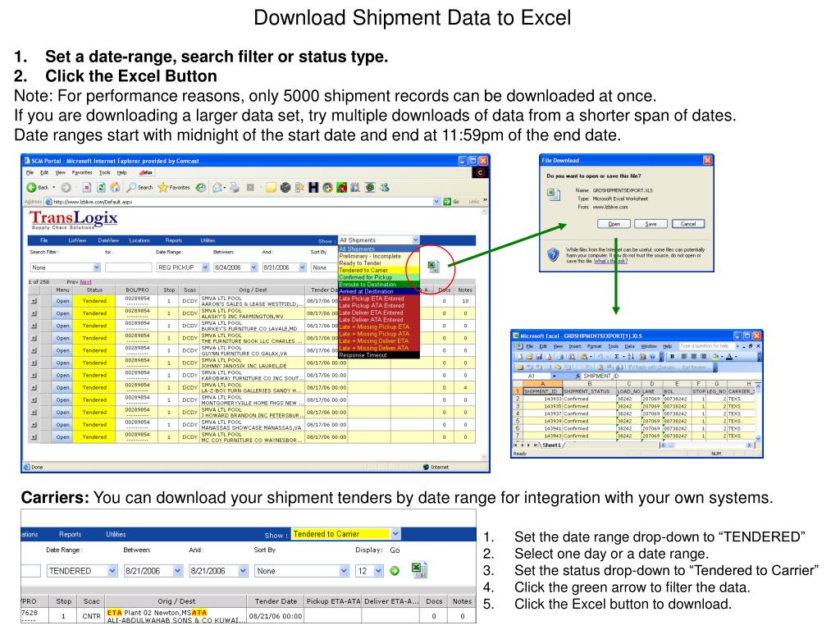This screenshot has height=630, width=840.
Task: Open the Favorites menu in IE menu bar
Action: point(82,172)
